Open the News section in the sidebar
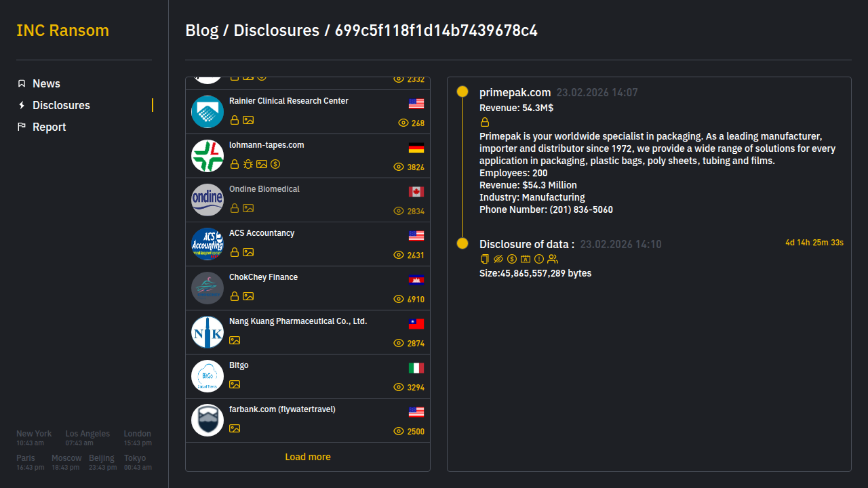The height and width of the screenshot is (488, 868). pos(46,83)
